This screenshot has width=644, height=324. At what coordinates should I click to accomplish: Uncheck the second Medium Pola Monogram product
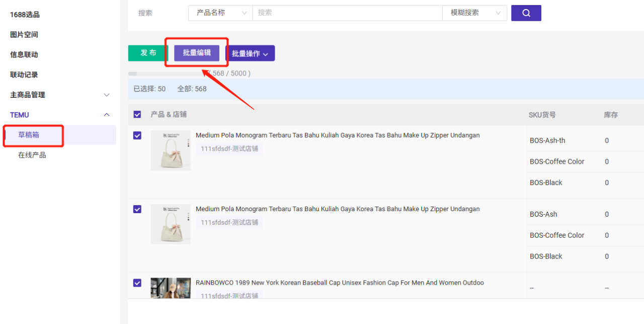[137, 209]
